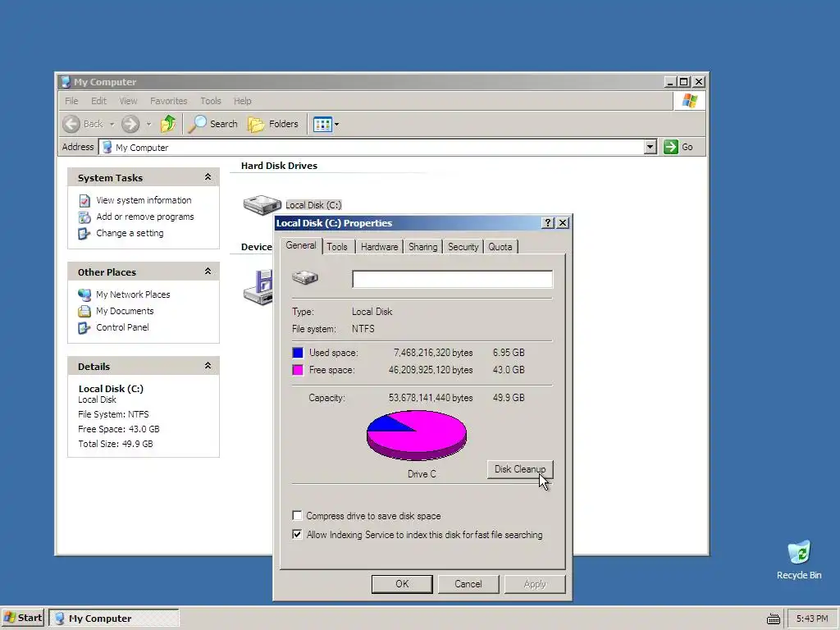The image size is (840, 630).
Task: Switch to the Quota tab
Action: (x=500, y=247)
